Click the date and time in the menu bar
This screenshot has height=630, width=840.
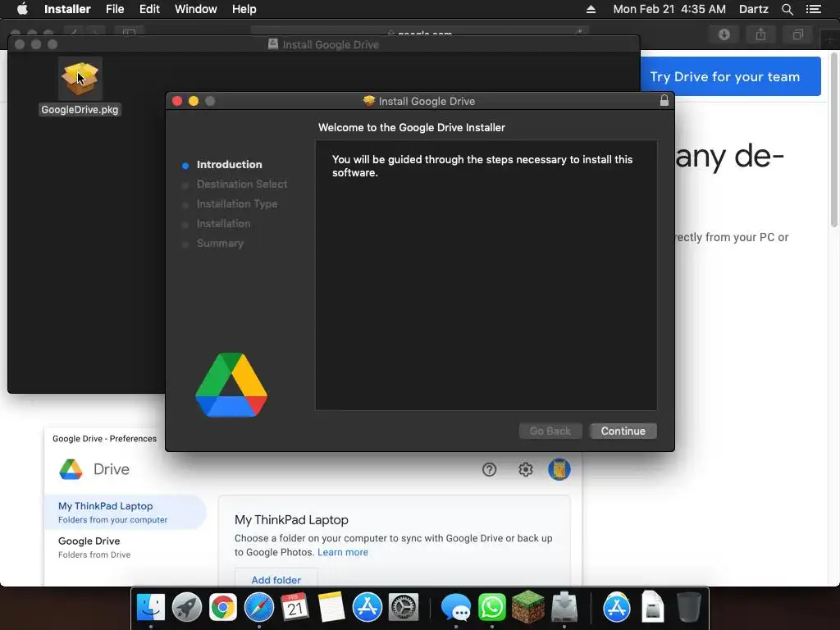[669, 9]
